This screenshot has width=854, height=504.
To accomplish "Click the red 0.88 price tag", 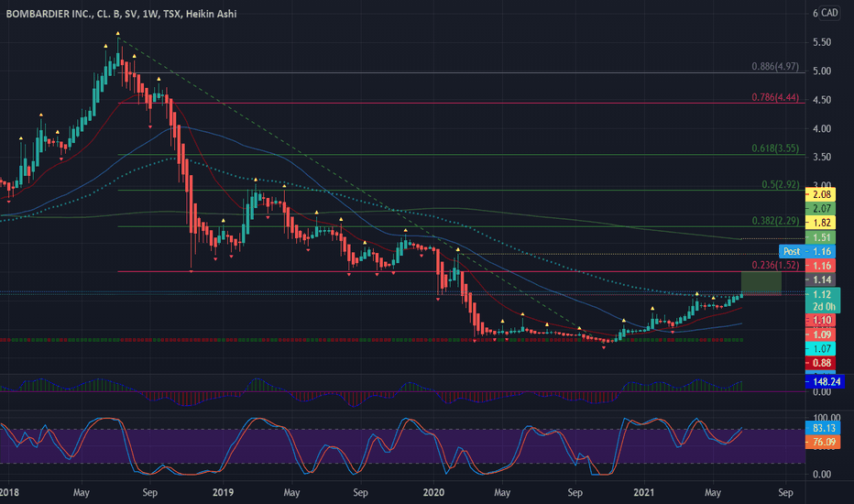I will [x=821, y=363].
